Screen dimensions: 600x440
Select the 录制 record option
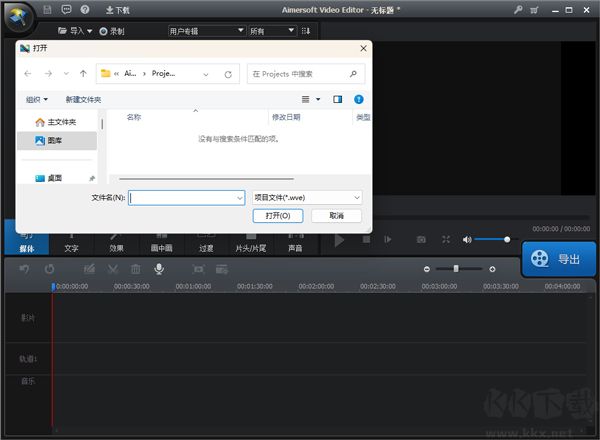tap(110, 31)
